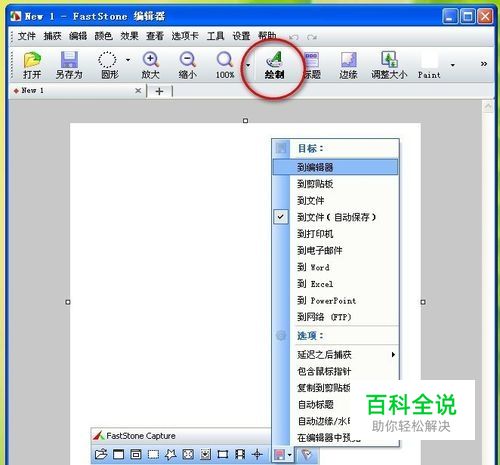Open the 文件 menu

coord(26,36)
